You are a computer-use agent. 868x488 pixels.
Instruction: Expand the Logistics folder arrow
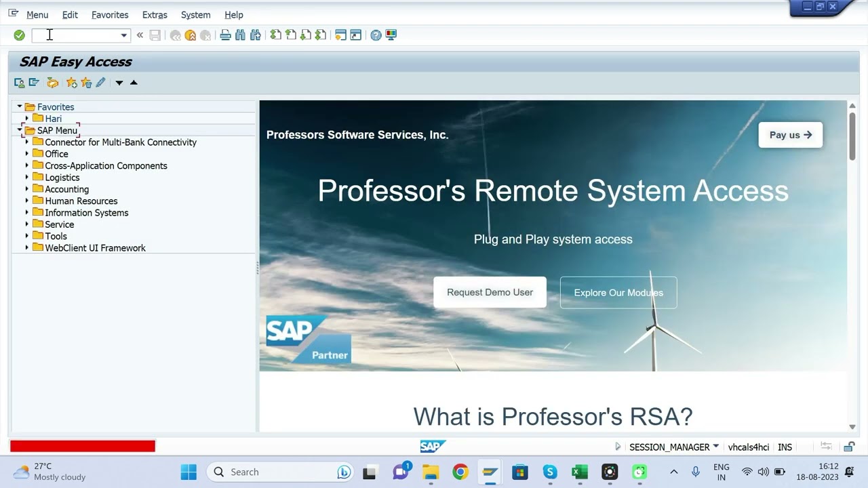point(27,177)
